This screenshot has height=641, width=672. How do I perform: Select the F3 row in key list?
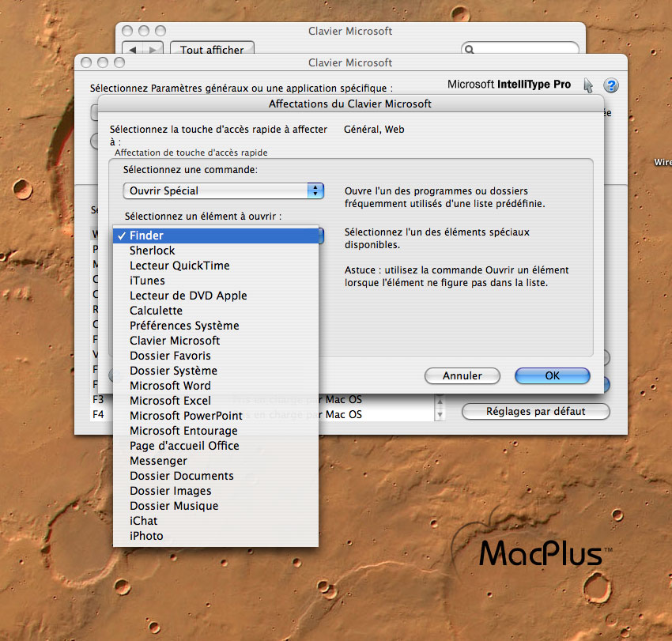tap(262, 400)
